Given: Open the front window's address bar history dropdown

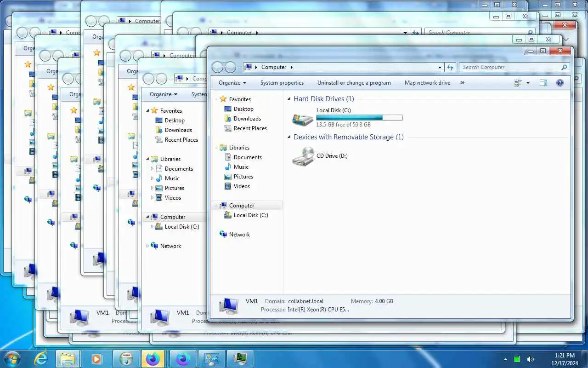Looking at the screenshot, I should [440, 67].
